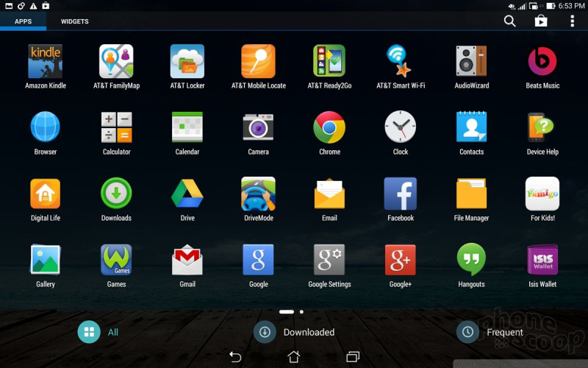Open recent apps overview

[x=353, y=356]
